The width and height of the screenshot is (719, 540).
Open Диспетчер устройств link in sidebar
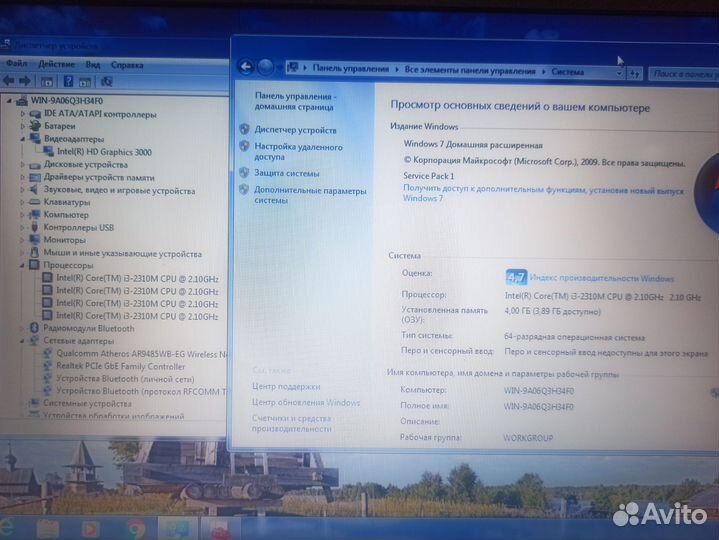coord(295,130)
